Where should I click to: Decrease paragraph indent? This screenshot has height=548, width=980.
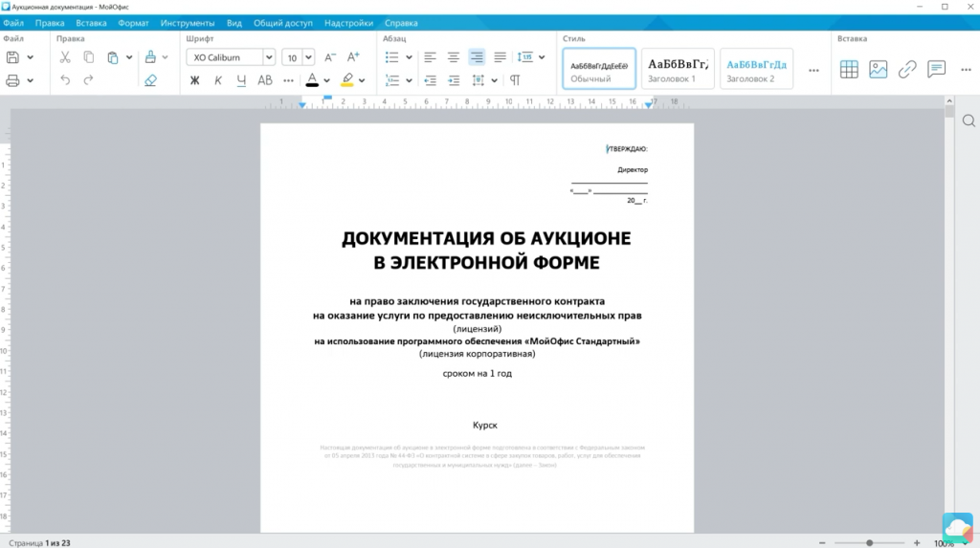[430, 80]
